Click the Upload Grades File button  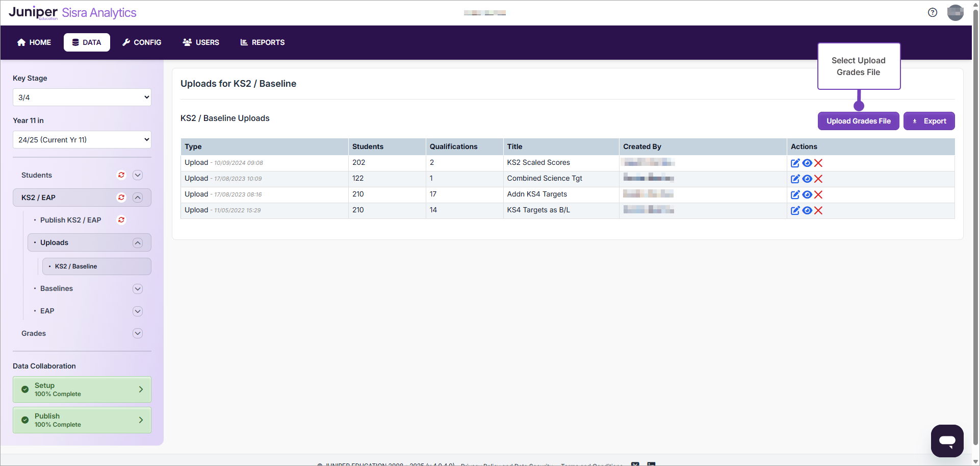point(858,121)
